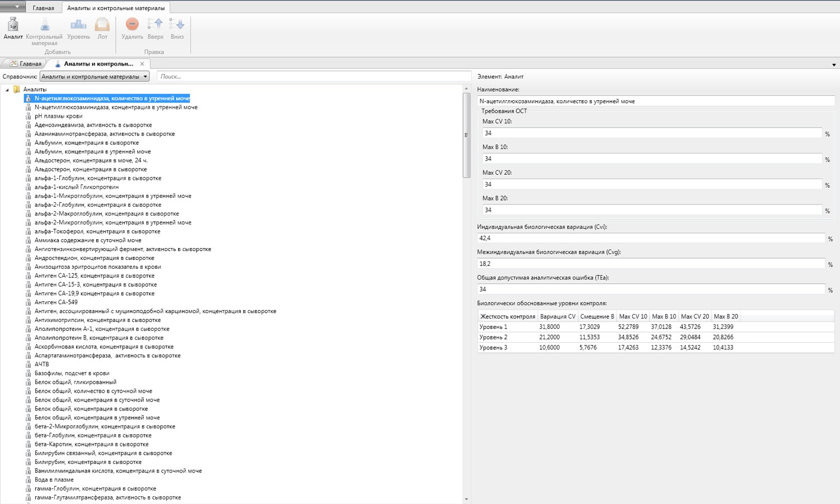840x504 pixels.
Task: Select Альдостерон, концентрация в моче, 24 ч.
Action: pos(91,160)
